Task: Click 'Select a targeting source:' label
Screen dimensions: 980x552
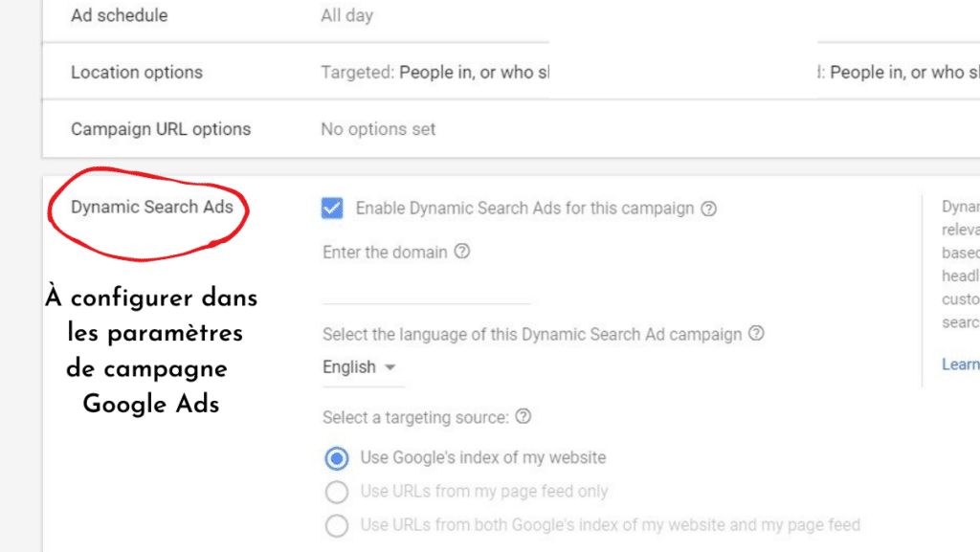Action: click(415, 417)
